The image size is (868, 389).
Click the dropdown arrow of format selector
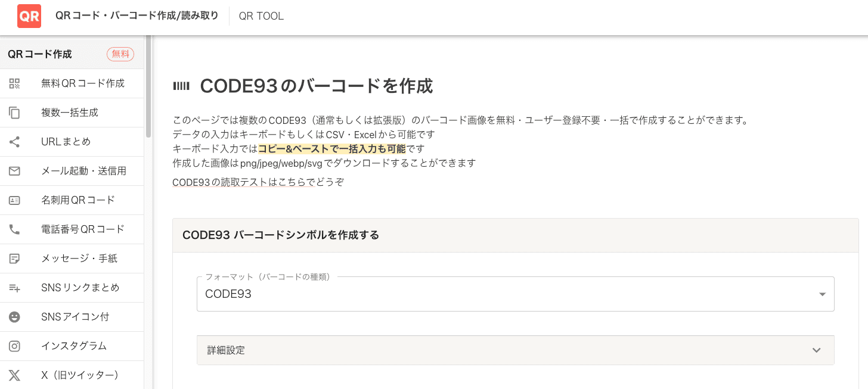[x=822, y=294]
